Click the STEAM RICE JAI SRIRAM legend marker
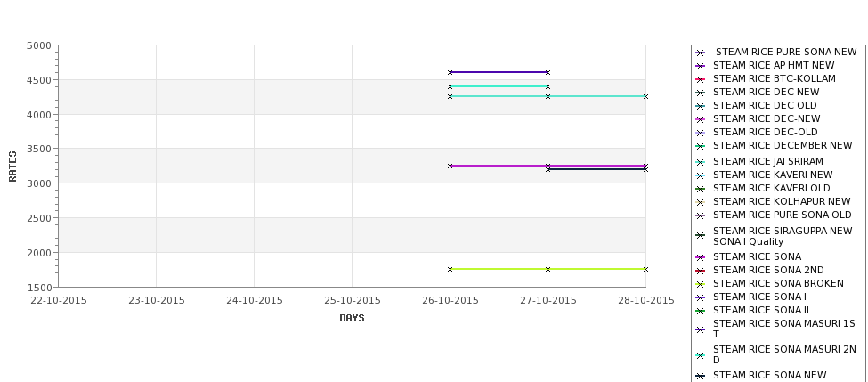 pyautogui.click(x=700, y=162)
